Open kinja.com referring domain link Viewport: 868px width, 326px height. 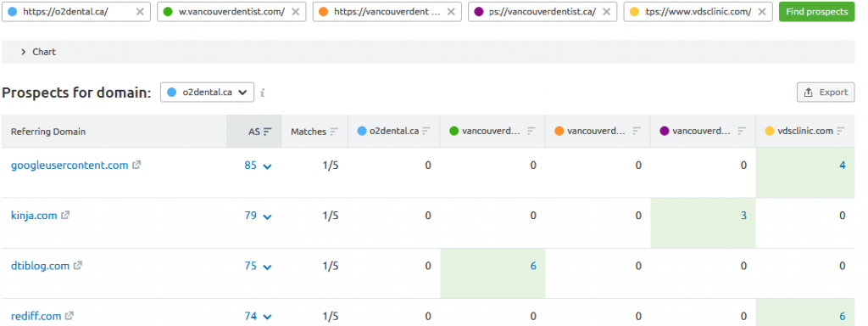click(x=34, y=216)
